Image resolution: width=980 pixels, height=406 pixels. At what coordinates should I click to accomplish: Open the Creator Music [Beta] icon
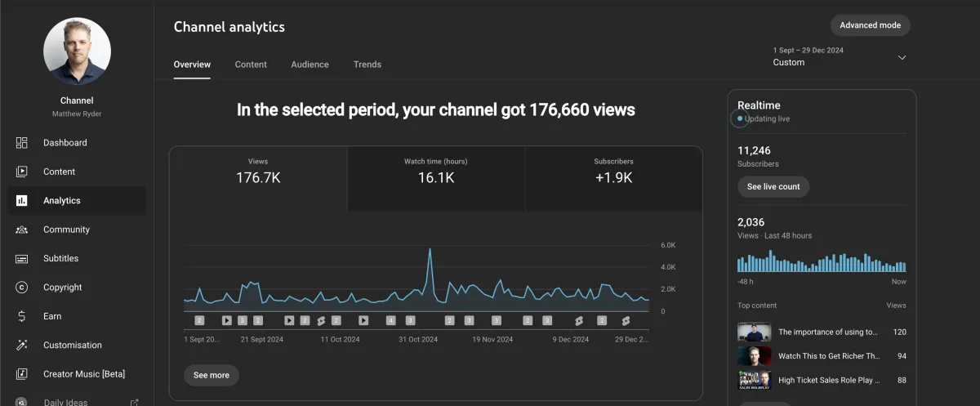coord(22,374)
